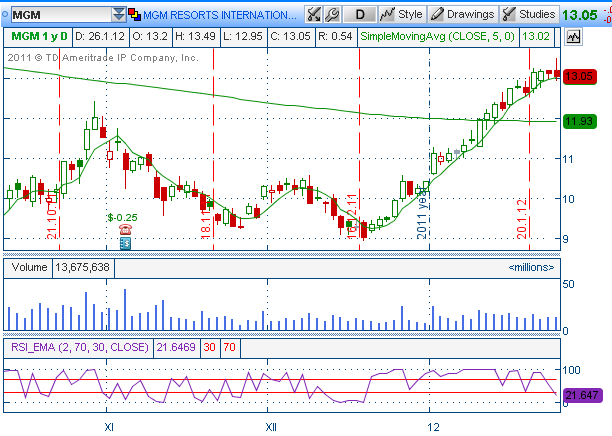Click the red 70 overbought level box
The image size is (612, 436).
[x=230, y=347]
